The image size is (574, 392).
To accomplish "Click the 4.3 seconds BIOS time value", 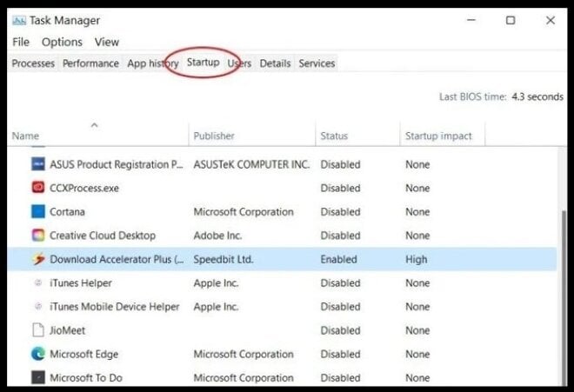I will pyautogui.click(x=537, y=96).
